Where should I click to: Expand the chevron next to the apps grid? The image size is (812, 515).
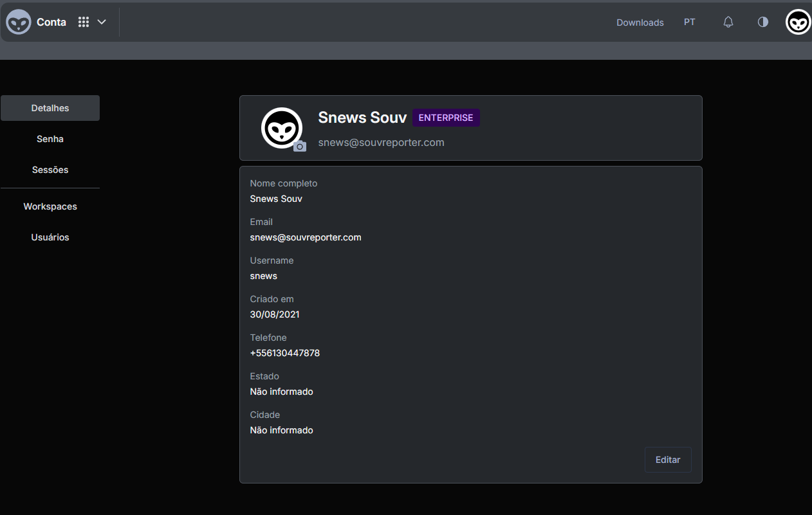(x=102, y=22)
